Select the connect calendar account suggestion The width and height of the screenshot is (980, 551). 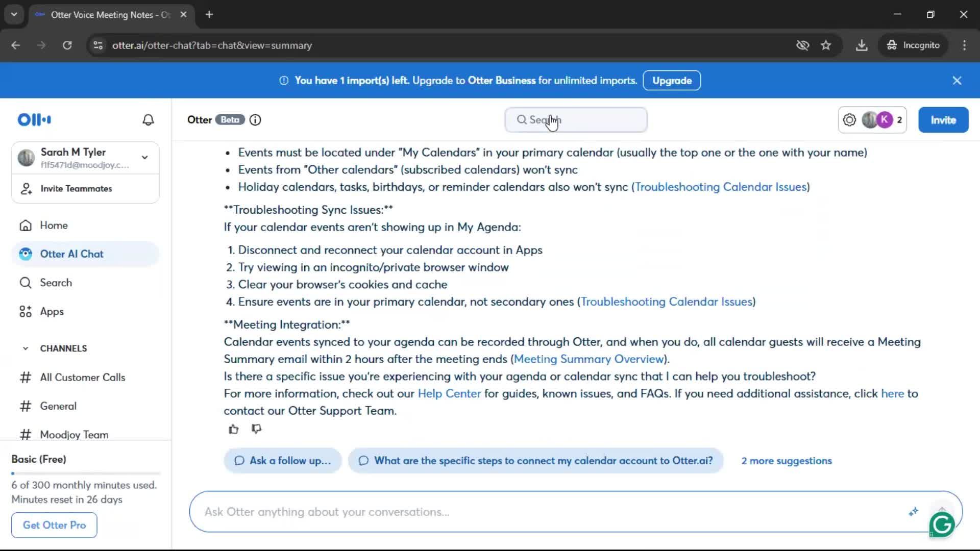coord(535,461)
